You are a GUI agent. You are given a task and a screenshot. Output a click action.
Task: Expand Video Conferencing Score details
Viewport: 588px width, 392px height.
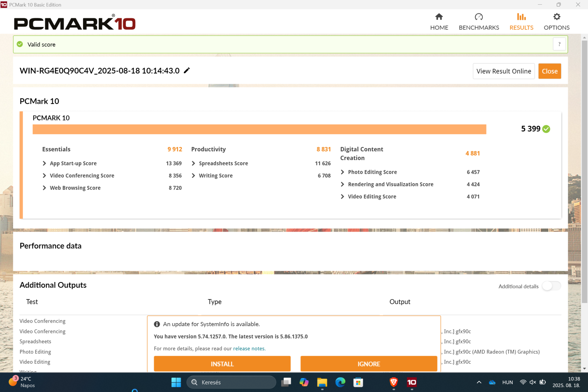click(44, 175)
